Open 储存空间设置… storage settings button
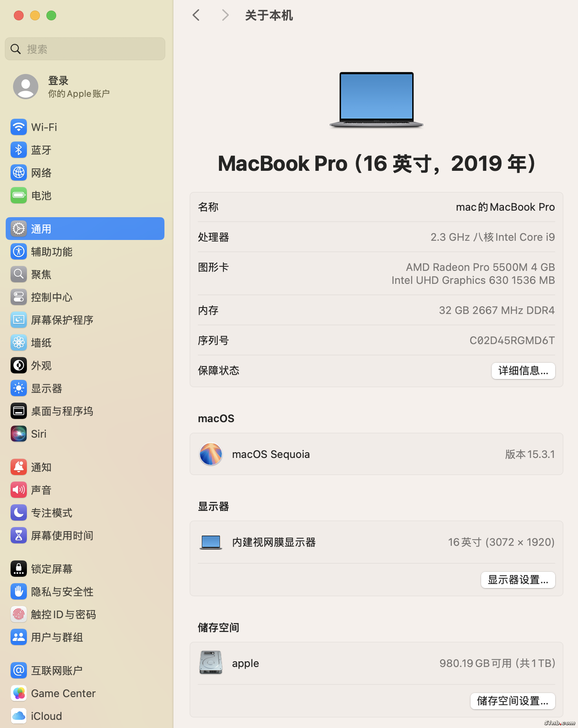Screen dimensions: 578x728 512,701
